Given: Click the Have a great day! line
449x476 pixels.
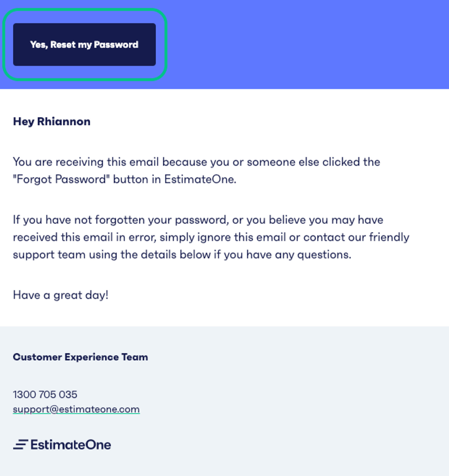Looking at the screenshot, I should click(x=61, y=295).
